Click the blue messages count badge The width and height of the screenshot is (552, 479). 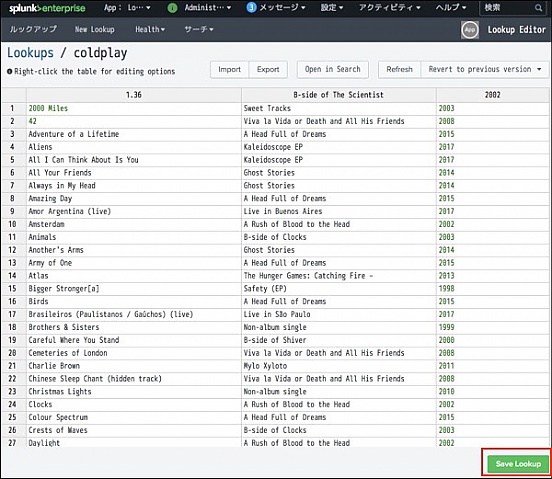coord(251,7)
